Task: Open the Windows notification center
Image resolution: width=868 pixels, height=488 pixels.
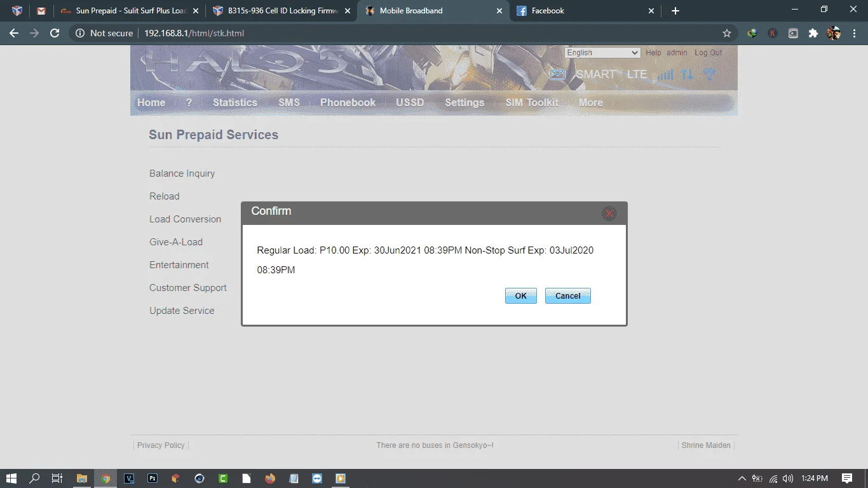Action: click(x=847, y=478)
